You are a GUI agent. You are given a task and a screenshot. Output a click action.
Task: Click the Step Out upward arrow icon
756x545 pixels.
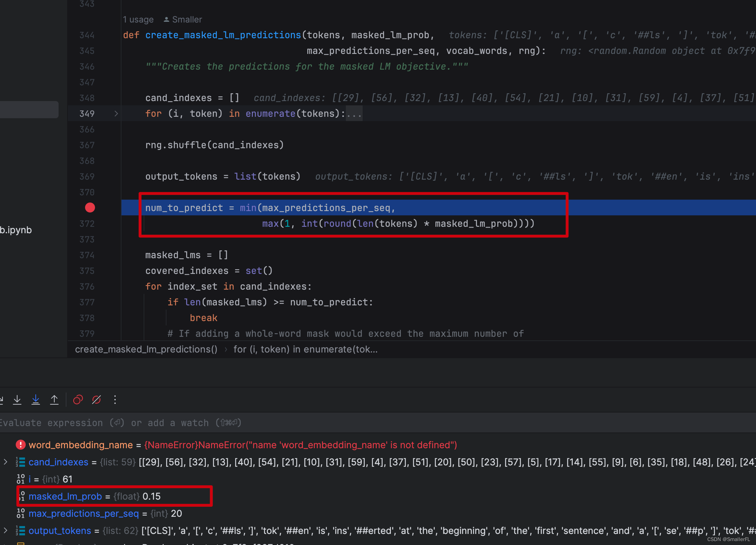pyautogui.click(x=54, y=400)
